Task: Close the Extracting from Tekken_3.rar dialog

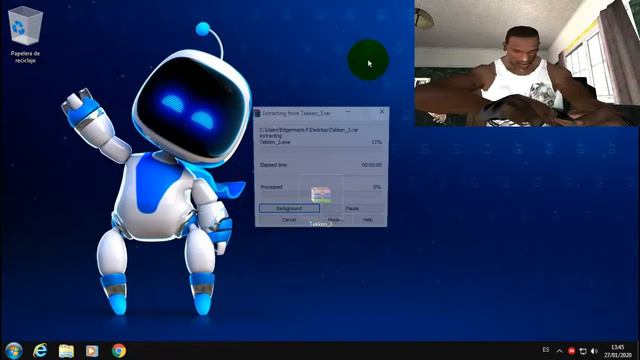Action: pyautogui.click(x=382, y=111)
